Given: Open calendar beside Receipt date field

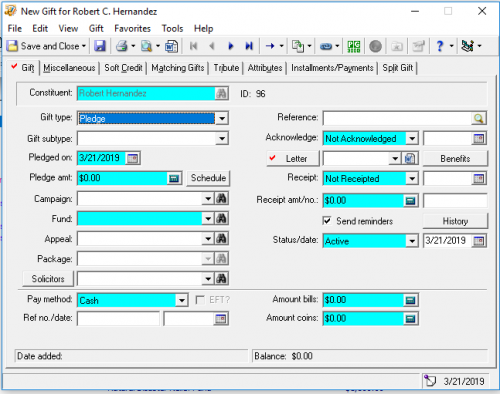Looking at the screenshot, I should point(479,179).
